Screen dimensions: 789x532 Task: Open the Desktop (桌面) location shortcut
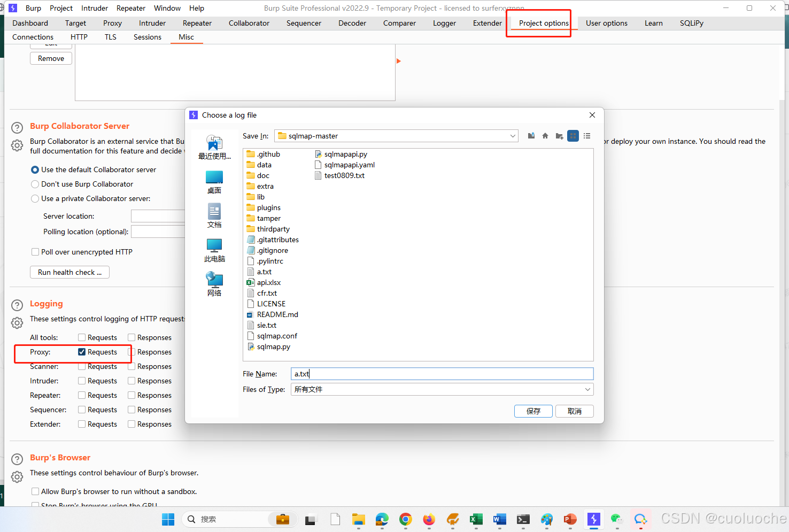coord(214,182)
